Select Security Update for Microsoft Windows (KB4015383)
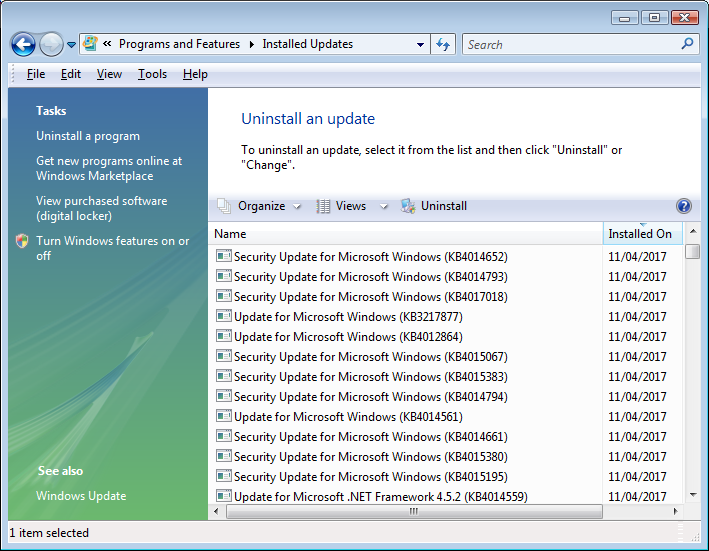 click(x=371, y=377)
